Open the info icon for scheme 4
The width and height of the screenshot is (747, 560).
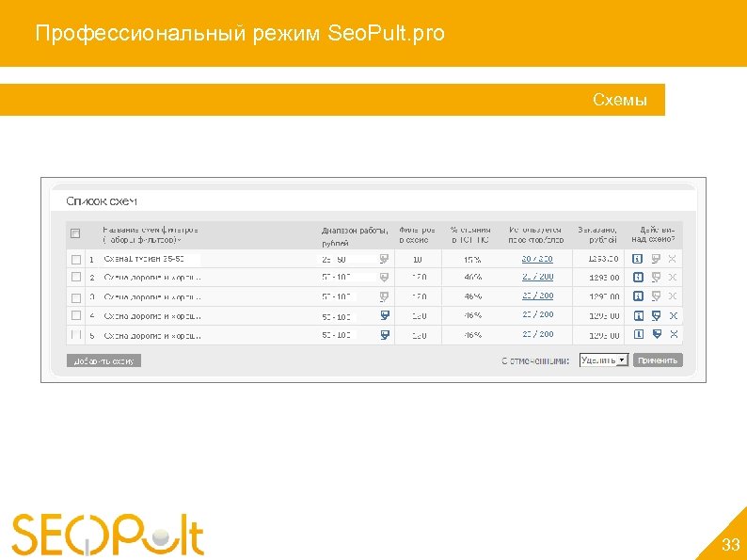pos(639,315)
